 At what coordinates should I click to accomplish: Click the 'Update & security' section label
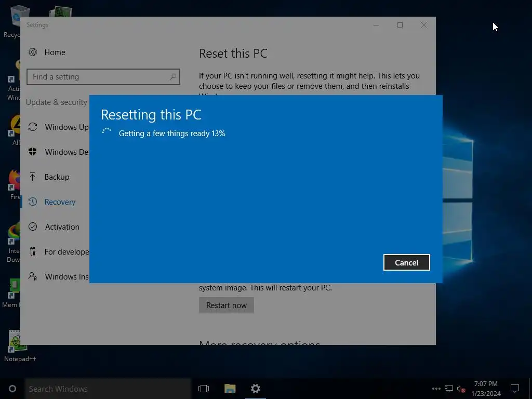[57, 102]
